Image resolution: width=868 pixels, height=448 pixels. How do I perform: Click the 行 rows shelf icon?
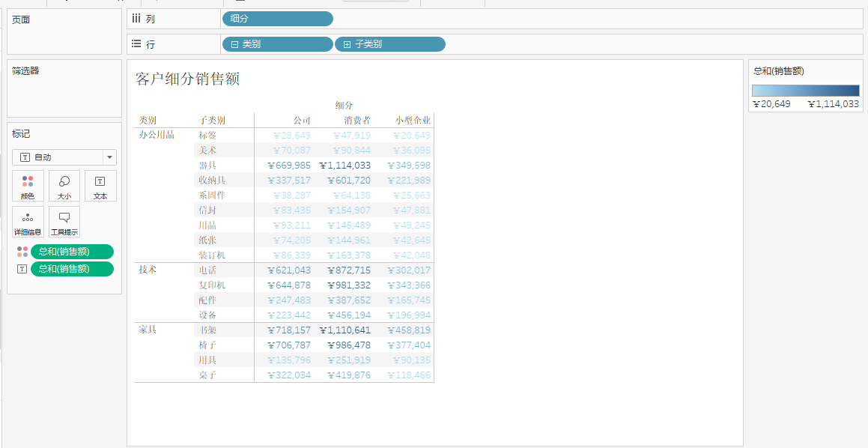pos(136,44)
